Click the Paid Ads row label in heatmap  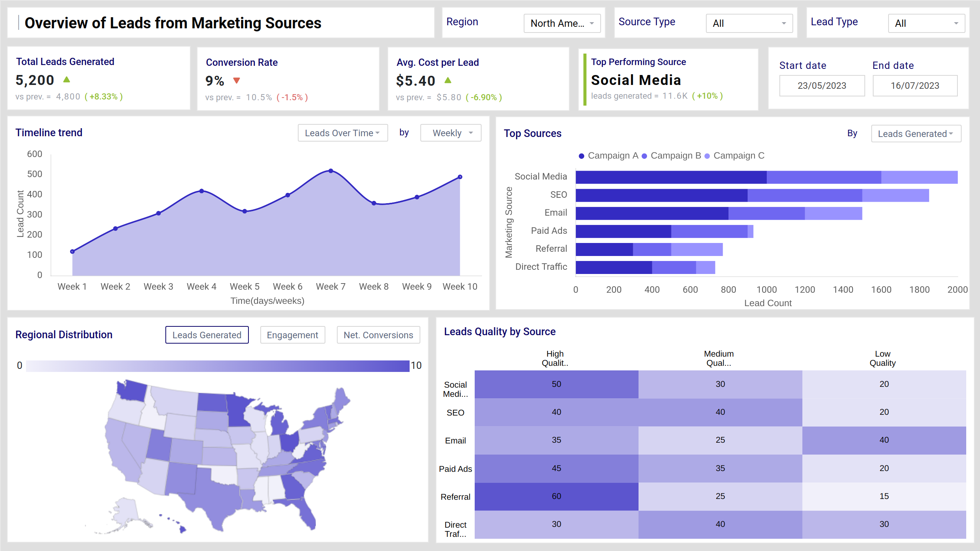[x=456, y=469]
